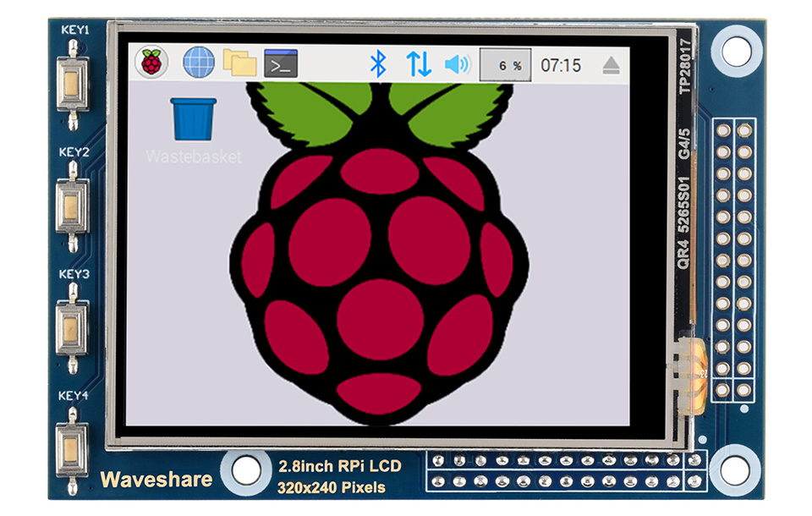Select the blue Wastebasket desktop icon
The image size is (812, 516).
[194, 118]
